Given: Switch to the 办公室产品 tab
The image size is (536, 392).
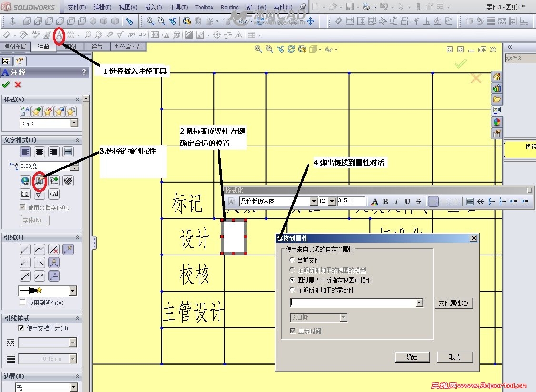Looking at the screenshot, I should coord(128,47).
